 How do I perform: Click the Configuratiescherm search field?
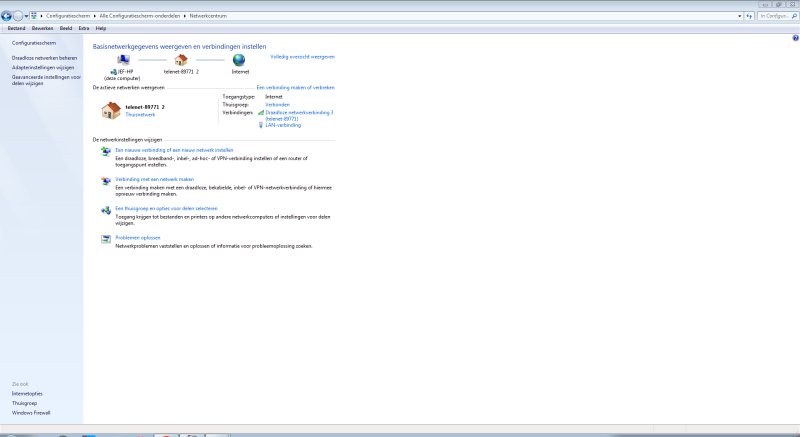[776, 16]
